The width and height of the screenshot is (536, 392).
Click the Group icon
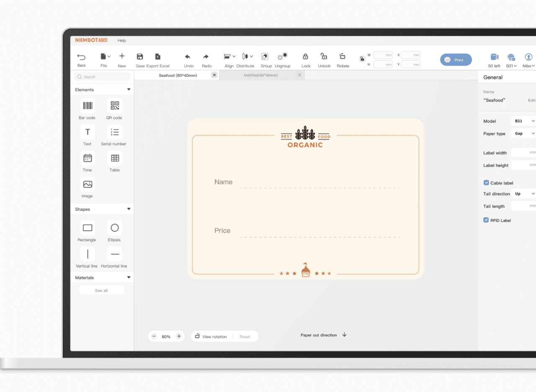pyautogui.click(x=265, y=57)
